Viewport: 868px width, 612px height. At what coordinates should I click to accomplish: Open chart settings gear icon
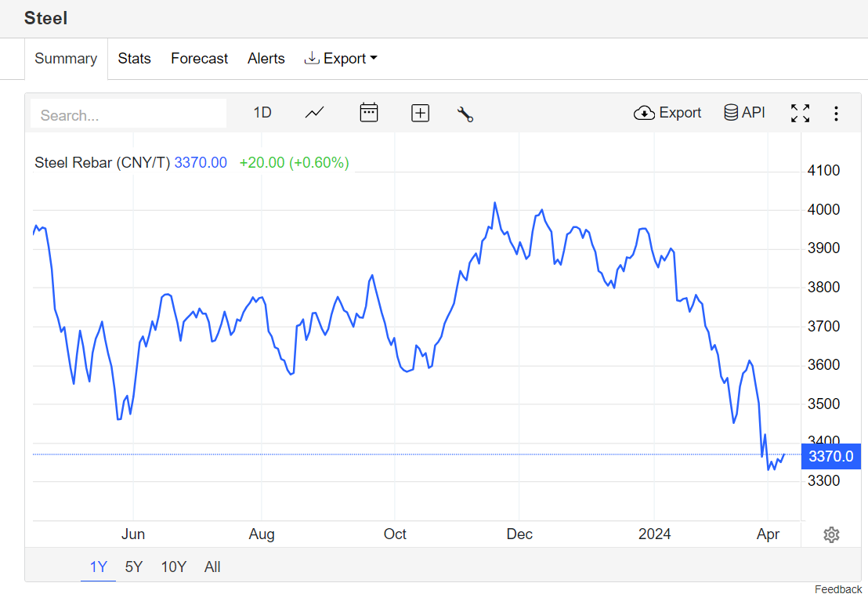click(x=831, y=534)
